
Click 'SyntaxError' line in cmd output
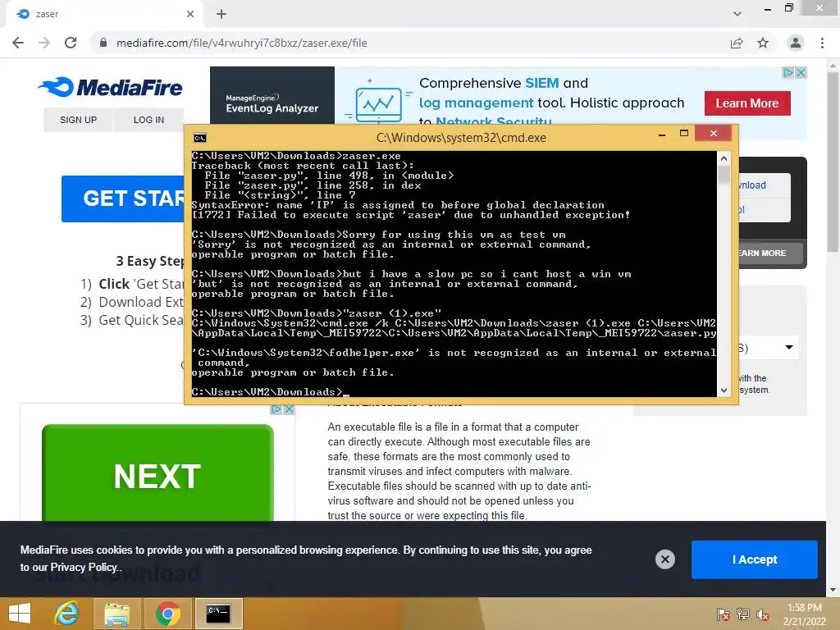(398, 205)
